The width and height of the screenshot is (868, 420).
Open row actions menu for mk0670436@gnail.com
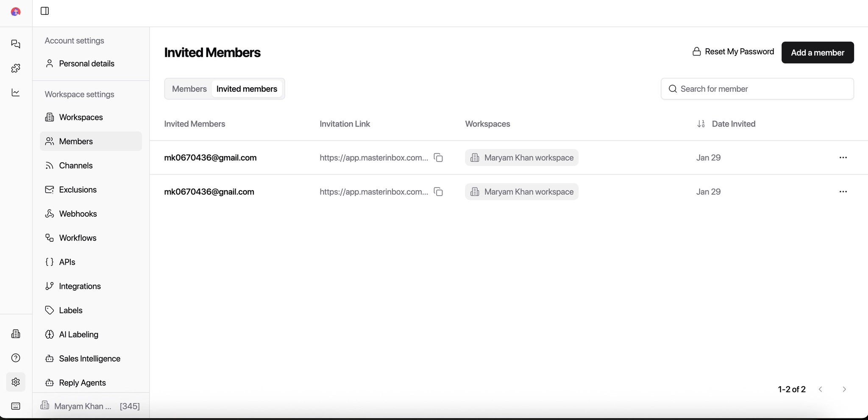coord(843,191)
